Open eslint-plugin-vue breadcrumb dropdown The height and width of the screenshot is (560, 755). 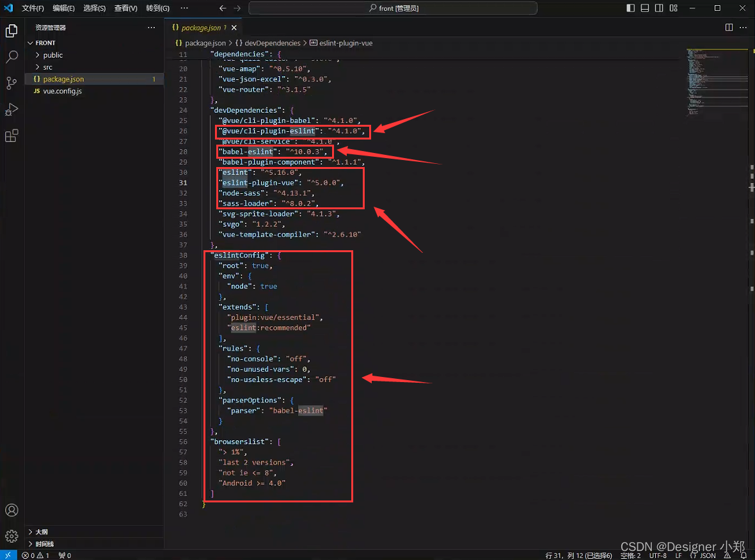pos(341,43)
